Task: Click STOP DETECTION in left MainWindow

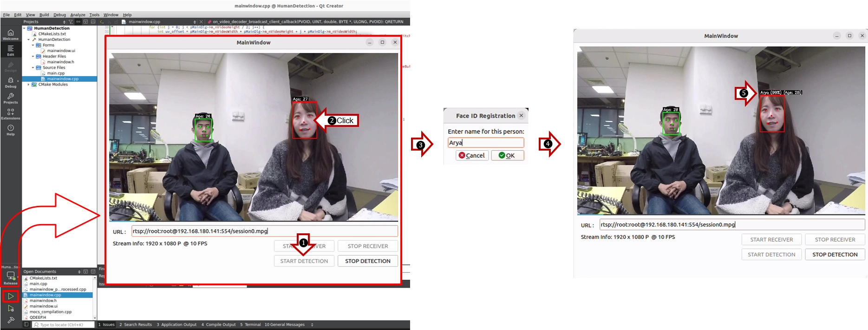Action: pyautogui.click(x=368, y=261)
